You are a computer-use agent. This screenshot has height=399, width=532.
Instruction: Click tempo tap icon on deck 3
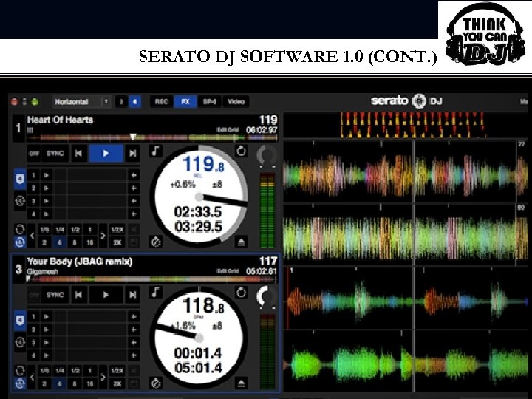tap(155, 383)
